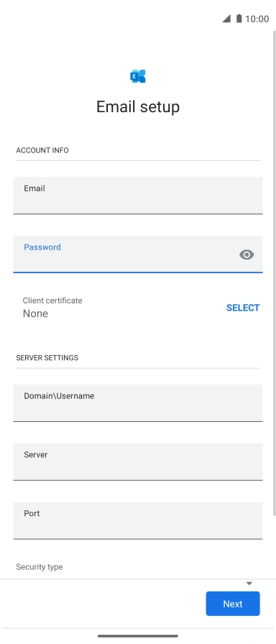Toggle password visibility with eye icon

tap(247, 254)
